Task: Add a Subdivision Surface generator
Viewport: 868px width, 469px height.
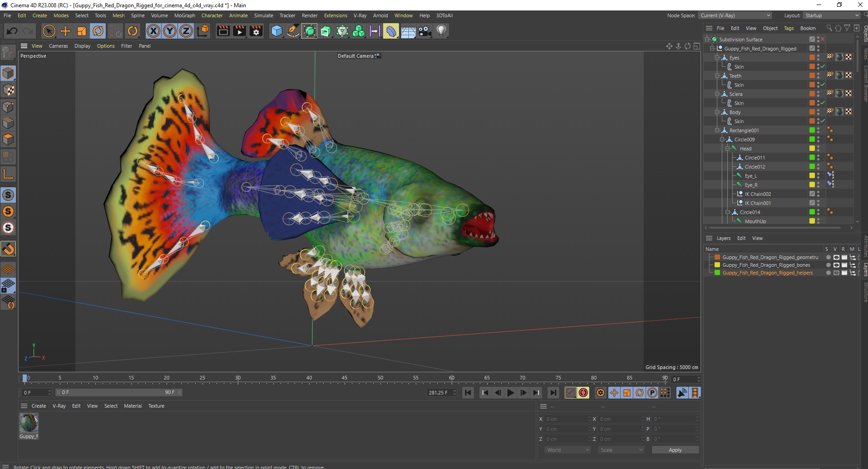Action: [x=310, y=31]
